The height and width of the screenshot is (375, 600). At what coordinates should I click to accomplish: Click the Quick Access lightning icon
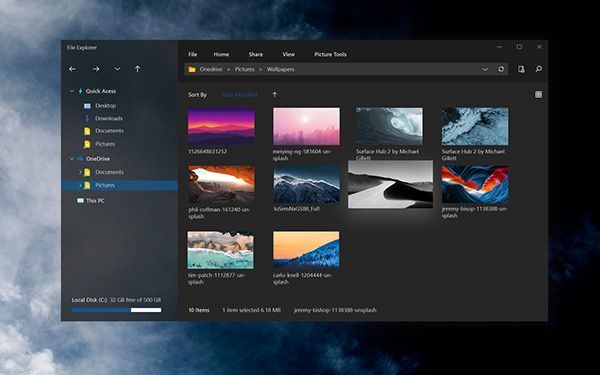(x=80, y=91)
